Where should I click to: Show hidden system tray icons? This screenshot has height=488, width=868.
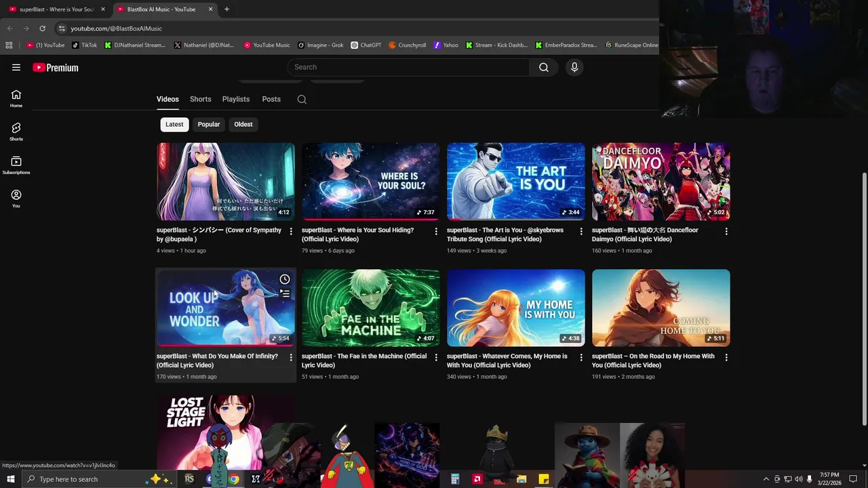(x=766, y=479)
